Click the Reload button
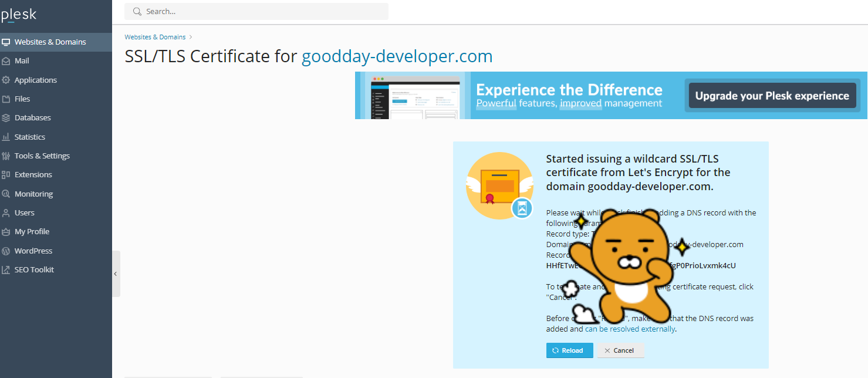 click(x=569, y=350)
